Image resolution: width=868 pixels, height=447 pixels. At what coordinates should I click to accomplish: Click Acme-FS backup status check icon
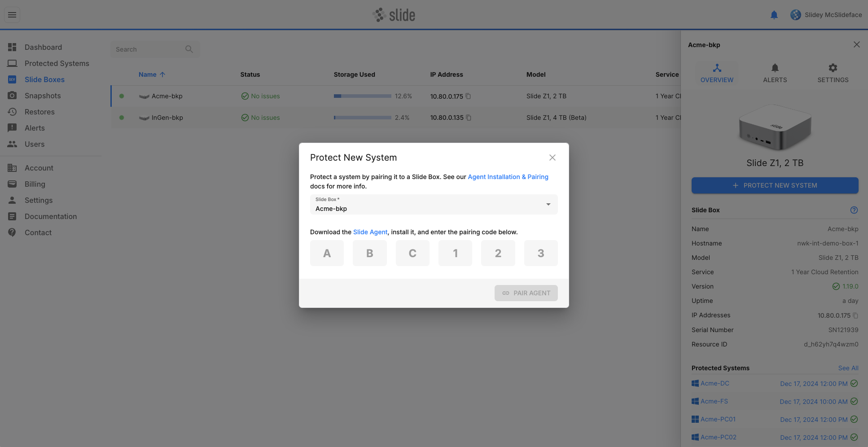pos(854,401)
